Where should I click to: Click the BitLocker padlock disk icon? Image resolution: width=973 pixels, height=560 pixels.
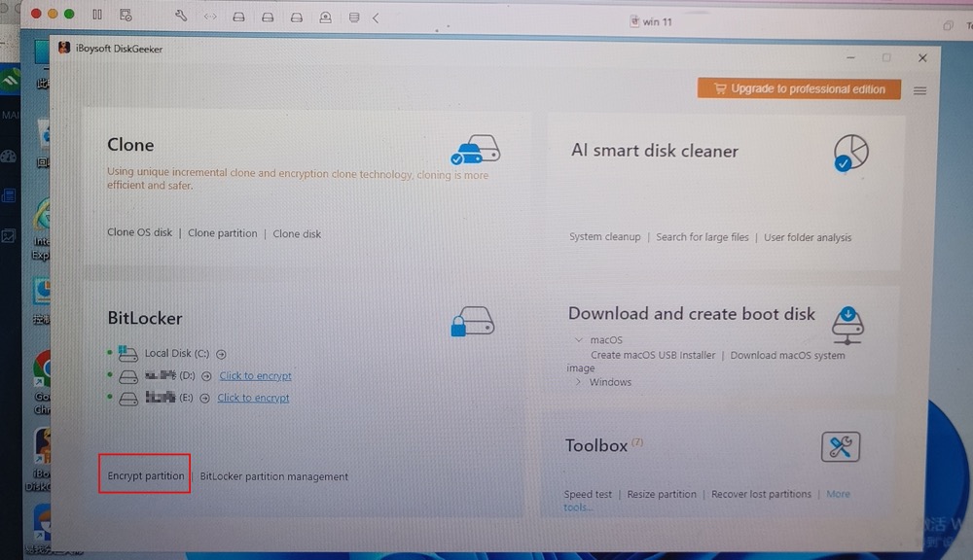coord(472,321)
